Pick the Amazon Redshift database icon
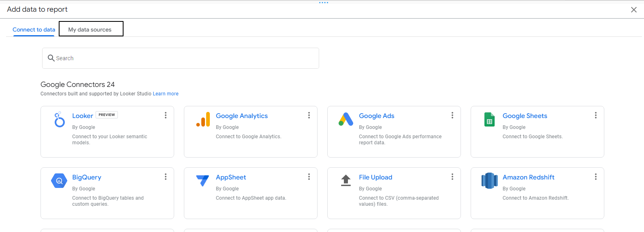Image resolution: width=644 pixels, height=232 pixels. click(x=489, y=181)
